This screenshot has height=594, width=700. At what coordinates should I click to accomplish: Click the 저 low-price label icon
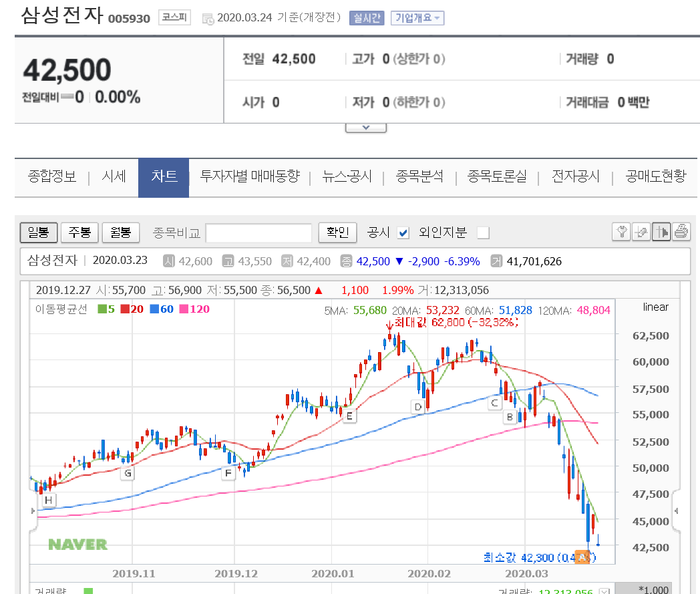click(287, 261)
